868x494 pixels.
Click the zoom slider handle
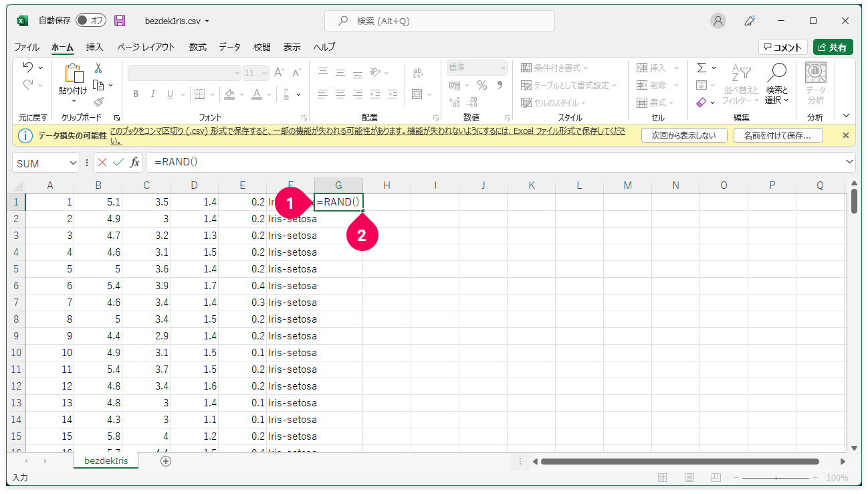(777, 478)
